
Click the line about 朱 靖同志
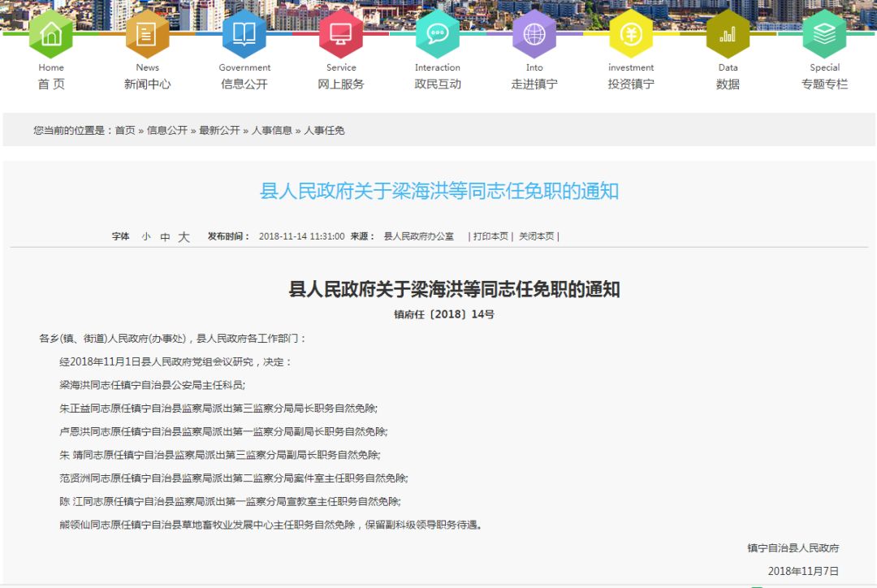[220, 455]
